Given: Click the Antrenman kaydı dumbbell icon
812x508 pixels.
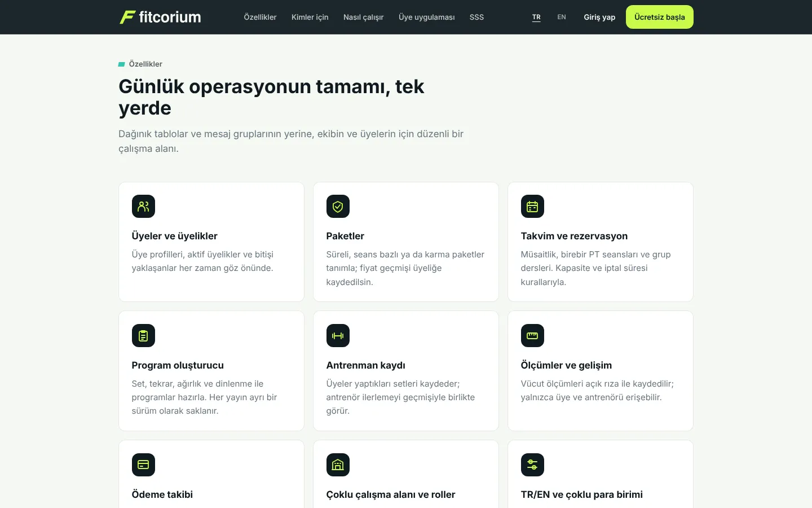Looking at the screenshot, I should 338,336.
